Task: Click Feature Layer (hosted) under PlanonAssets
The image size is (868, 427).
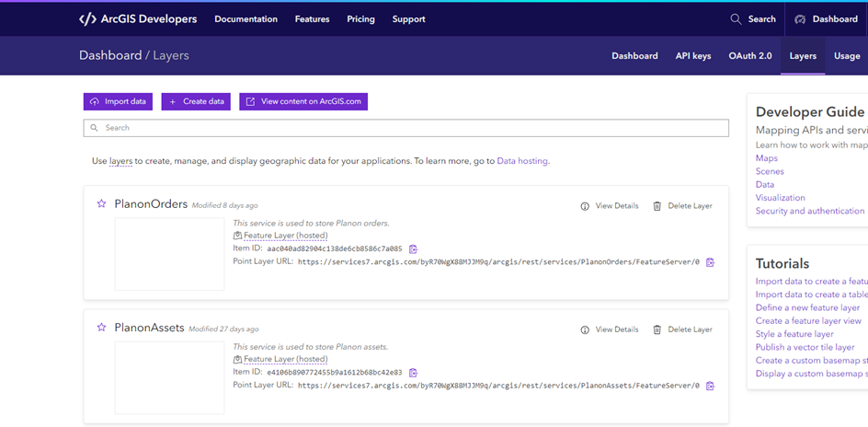Action: pyautogui.click(x=286, y=360)
